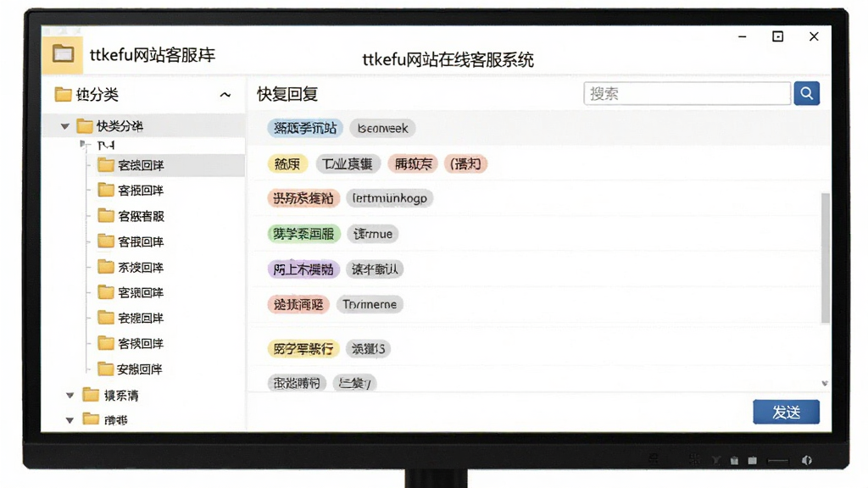Collapse the sidebar with the header chevron
868x488 pixels.
(225, 95)
